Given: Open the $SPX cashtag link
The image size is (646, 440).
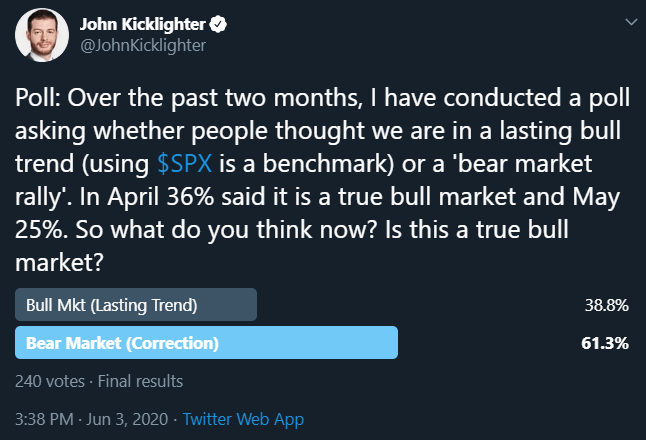Looking at the screenshot, I should click(x=184, y=164).
